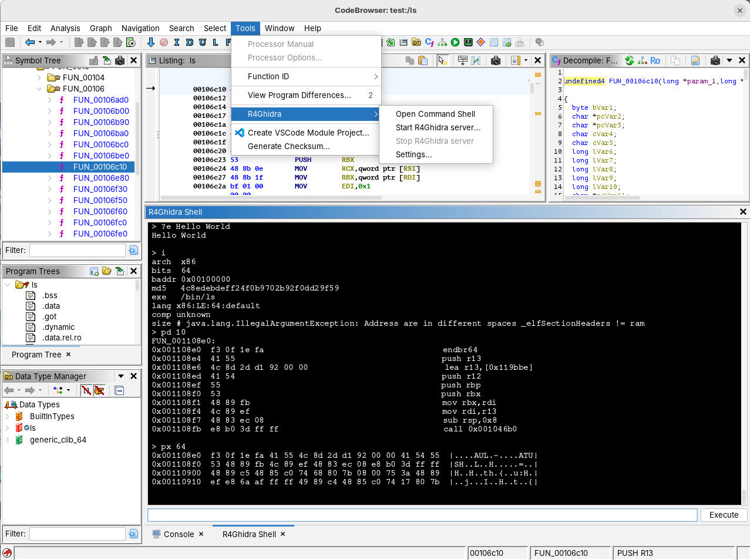The height and width of the screenshot is (560, 750).
Task: Take a snapshot of the Listing view
Action: coord(496,60)
